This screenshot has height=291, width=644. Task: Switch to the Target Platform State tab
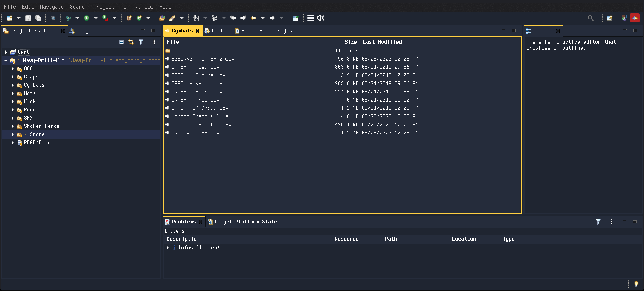(242, 222)
